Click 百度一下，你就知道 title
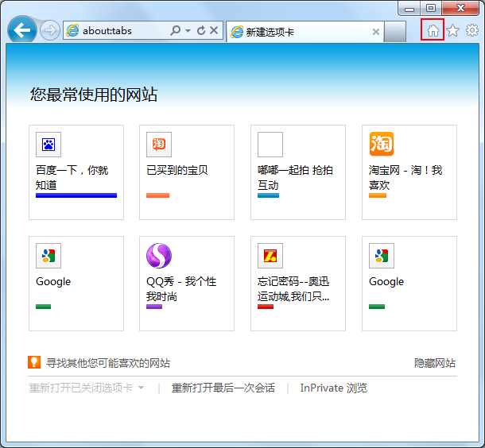This screenshot has height=448, width=485. coord(72,178)
